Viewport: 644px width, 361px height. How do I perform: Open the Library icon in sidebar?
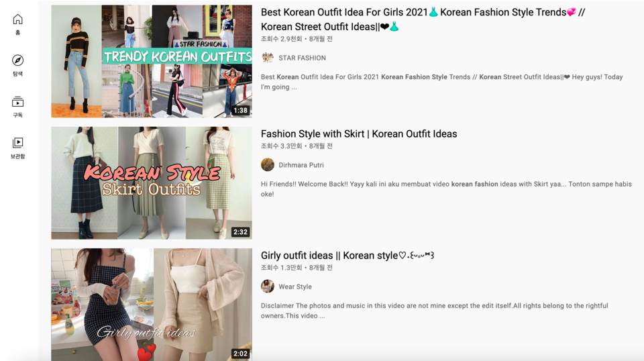pos(17,144)
